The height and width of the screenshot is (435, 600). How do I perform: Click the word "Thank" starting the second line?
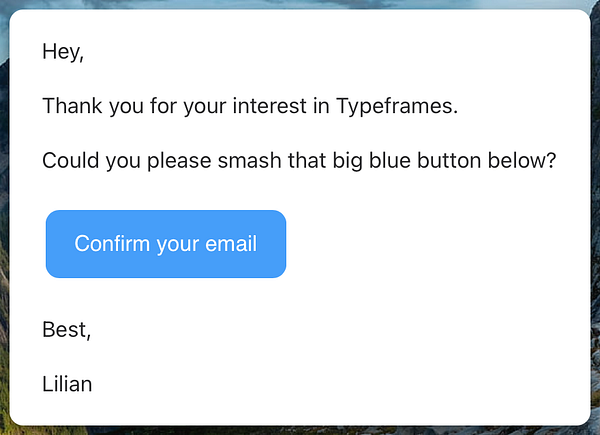[x=72, y=106]
